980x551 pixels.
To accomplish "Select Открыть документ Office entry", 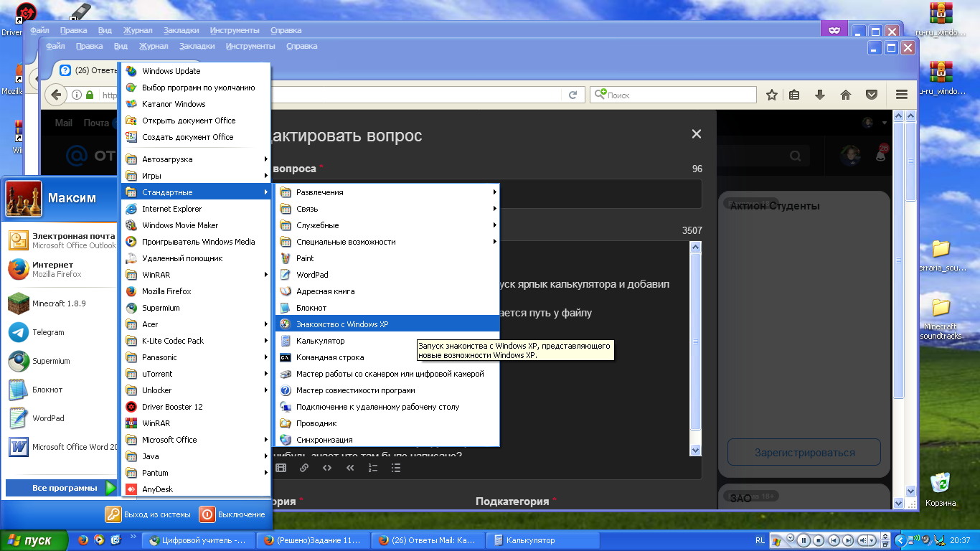I will pos(197,121).
